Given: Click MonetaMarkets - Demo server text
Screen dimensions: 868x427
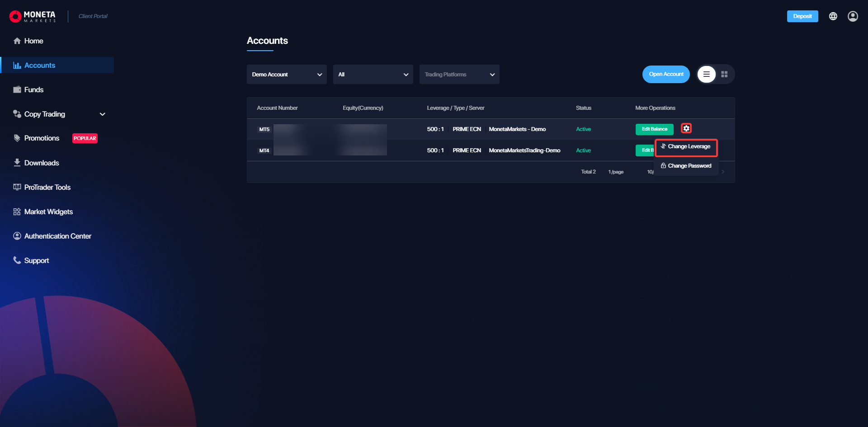Looking at the screenshot, I should (x=517, y=129).
